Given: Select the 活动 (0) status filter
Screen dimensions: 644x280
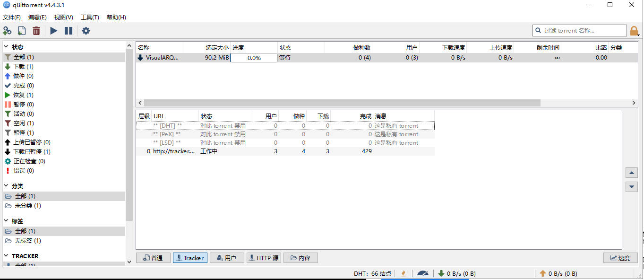Looking at the screenshot, I should click(64, 114).
